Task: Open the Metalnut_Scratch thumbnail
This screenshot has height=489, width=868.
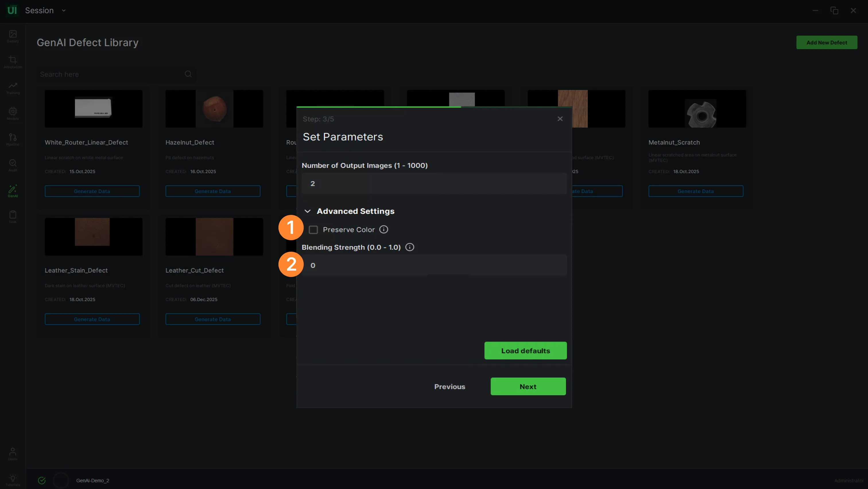Action: pos(697,109)
